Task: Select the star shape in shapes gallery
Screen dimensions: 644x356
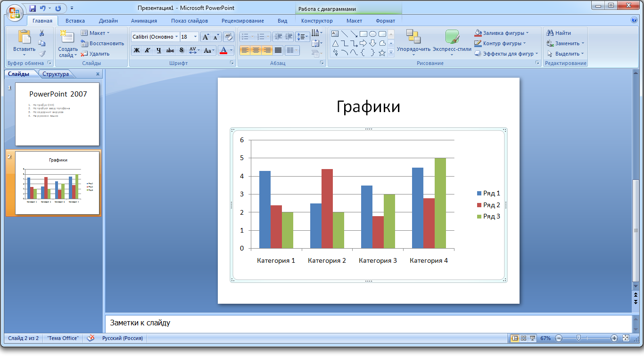Action: pos(382,53)
